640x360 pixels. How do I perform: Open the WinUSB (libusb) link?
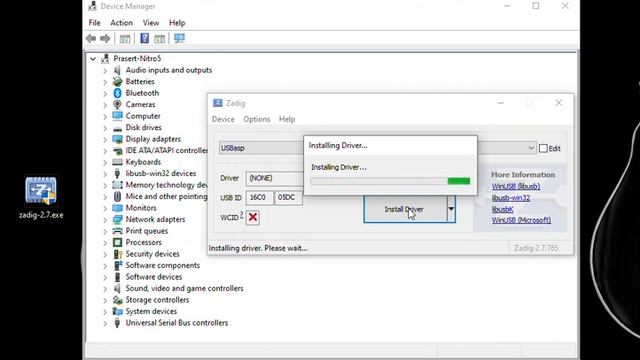click(x=516, y=186)
